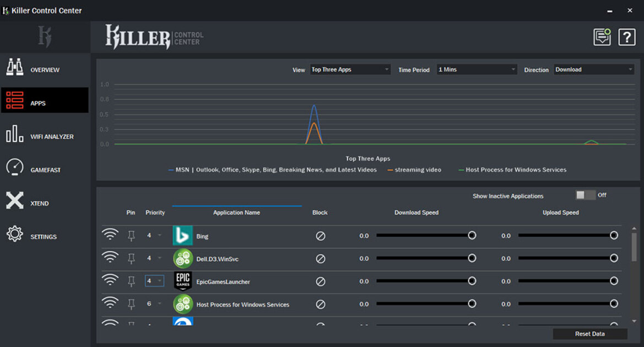
Task: Open the Direction dropdown set to Download
Action: [x=594, y=69]
